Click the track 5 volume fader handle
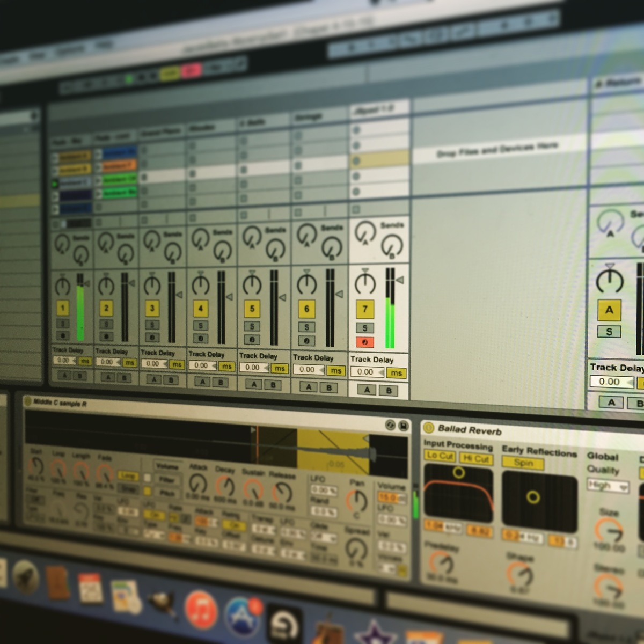This screenshot has height=644, width=644. pos(283,297)
